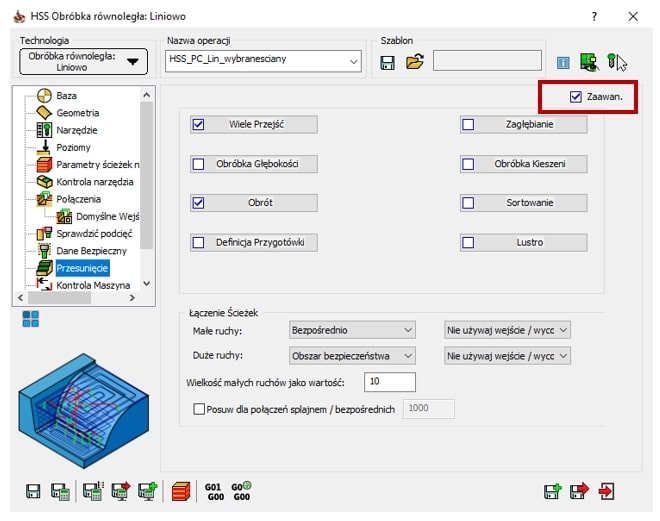Open the Duże ruchy Obszar bezpieczeństwa dropdown

tap(352, 356)
